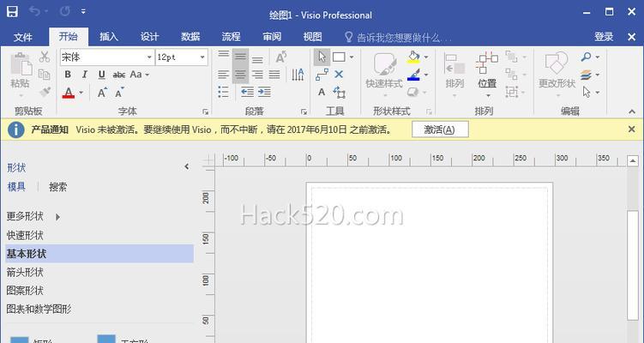Open the fill color dropdown arrow
The image size is (644, 343).
426,57
